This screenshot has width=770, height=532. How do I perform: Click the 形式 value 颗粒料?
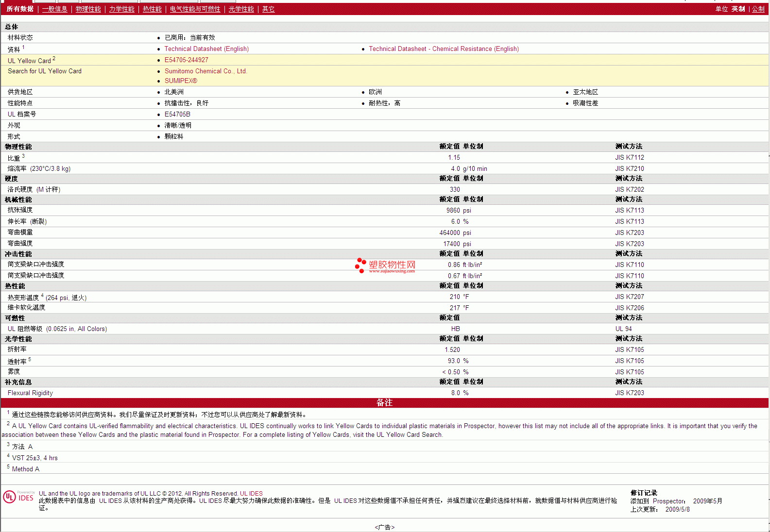tap(174, 137)
